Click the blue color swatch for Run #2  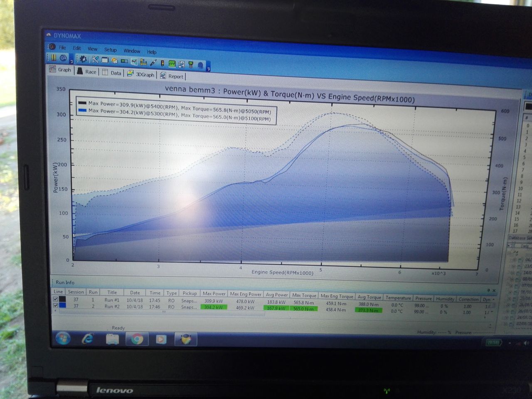(x=62, y=305)
